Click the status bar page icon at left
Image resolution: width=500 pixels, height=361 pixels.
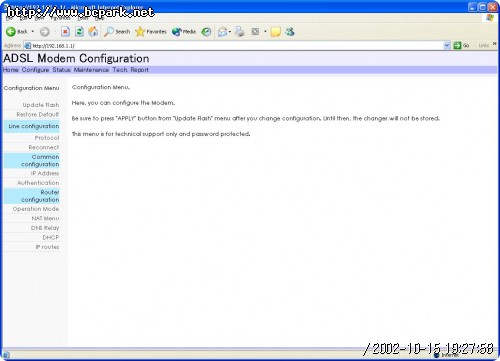6,355
